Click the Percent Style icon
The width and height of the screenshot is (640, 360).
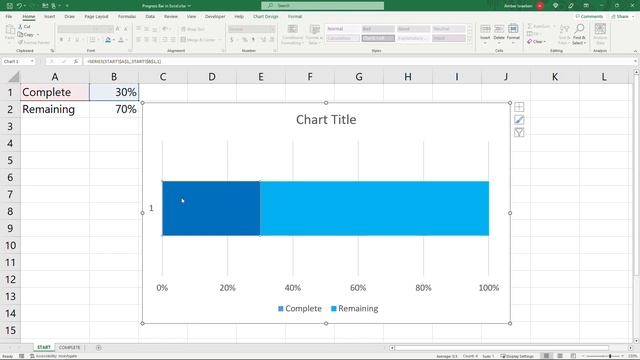coord(244,40)
